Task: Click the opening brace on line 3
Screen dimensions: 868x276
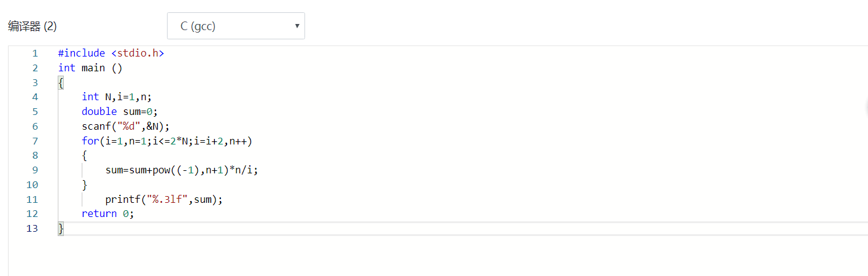Action: tap(61, 83)
